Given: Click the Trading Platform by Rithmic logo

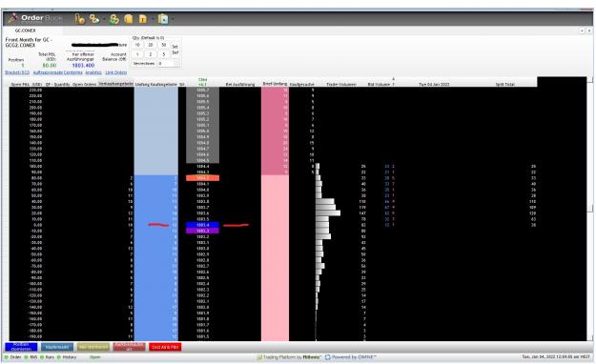Looking at the screenshot, I should (289, 357).
